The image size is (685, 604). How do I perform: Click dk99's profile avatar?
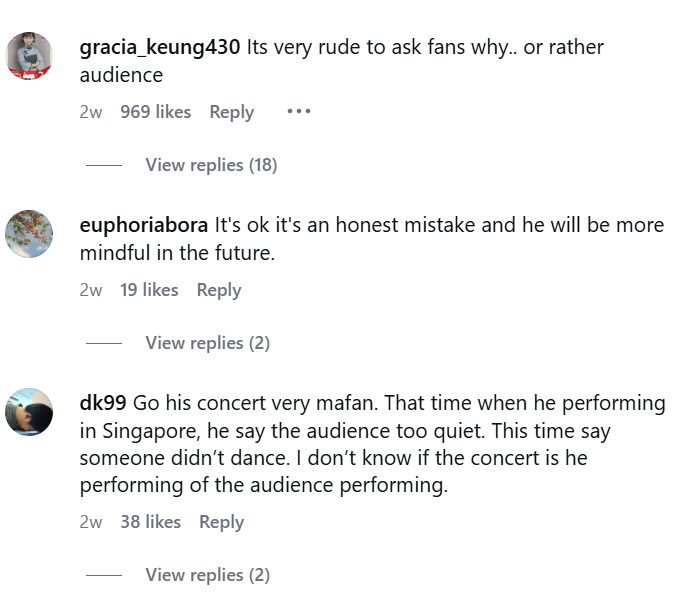click(29, 412)
